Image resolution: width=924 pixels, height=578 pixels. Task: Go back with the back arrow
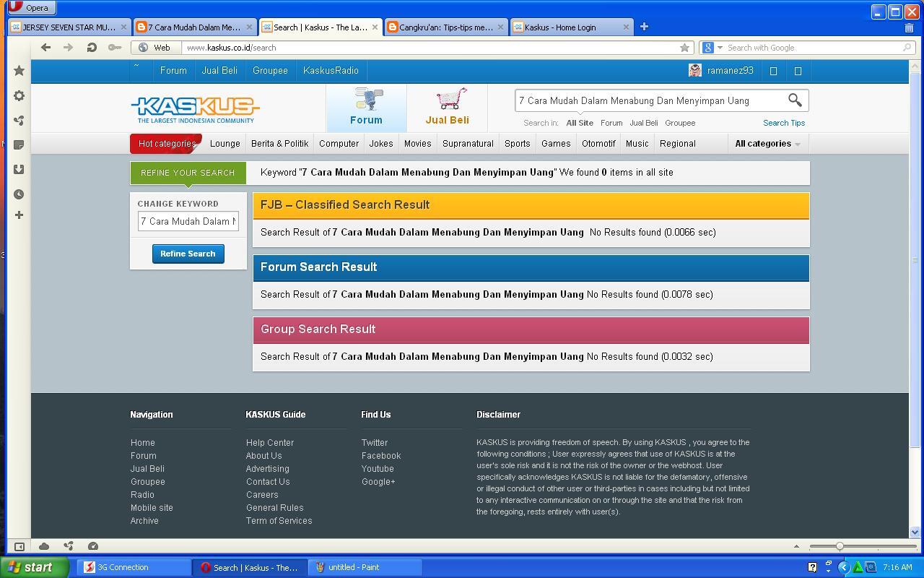coord(46,48)
